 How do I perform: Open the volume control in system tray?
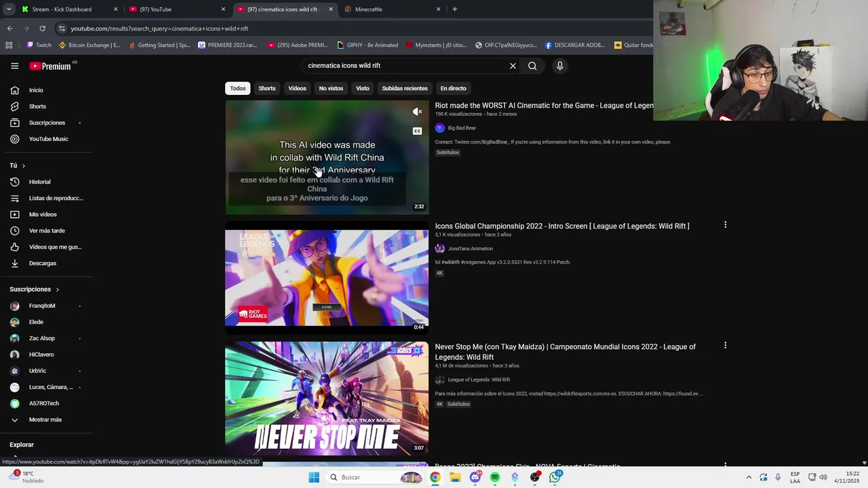tap(823, 477)
